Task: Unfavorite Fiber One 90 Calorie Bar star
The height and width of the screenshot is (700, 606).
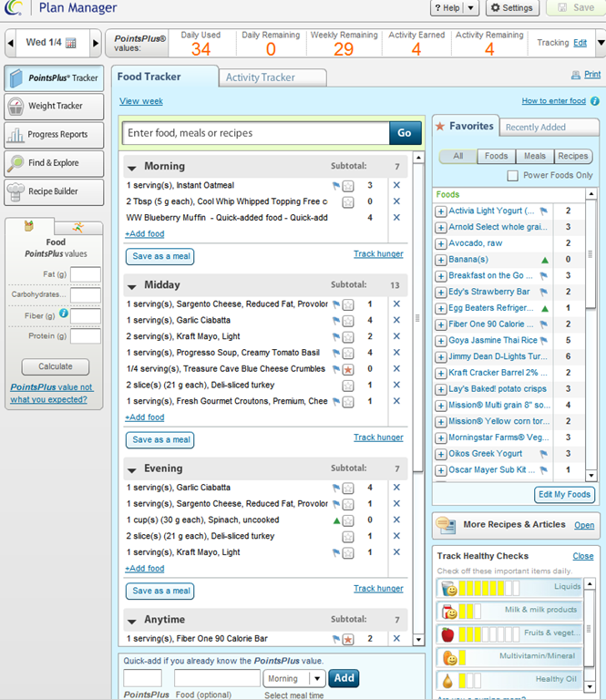Action: (x=348, y=639)
